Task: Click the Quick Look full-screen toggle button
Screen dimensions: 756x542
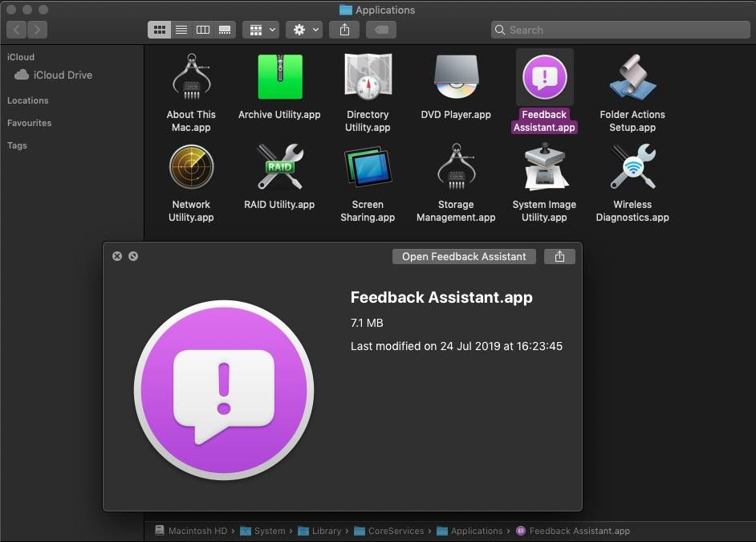Action: pyautogui.click(x=133, y=256)
